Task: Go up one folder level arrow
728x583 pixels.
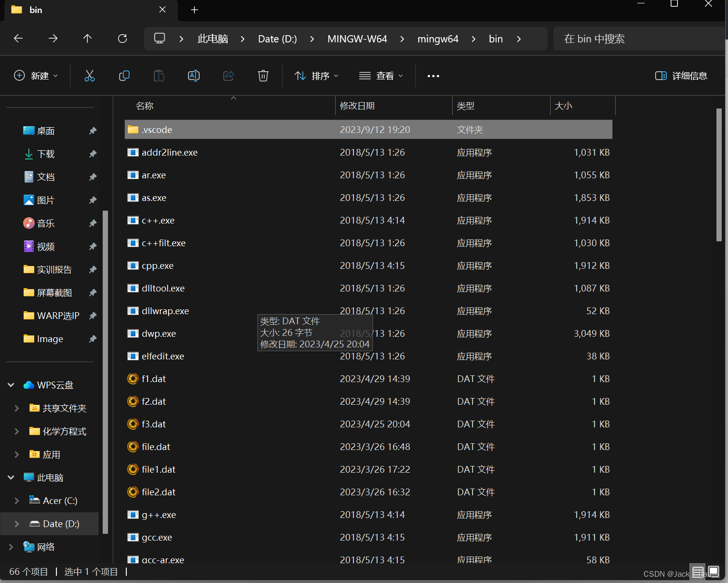Action: [x=87, y=39]
